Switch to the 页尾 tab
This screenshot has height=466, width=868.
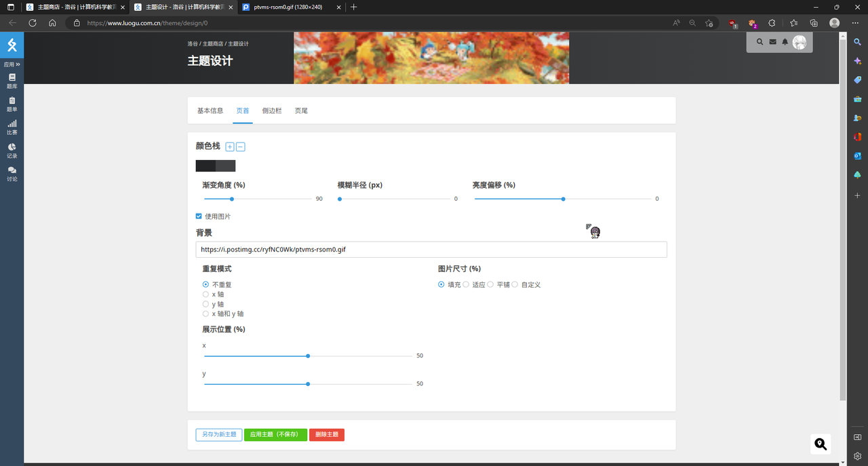click(x=301, y=111)
